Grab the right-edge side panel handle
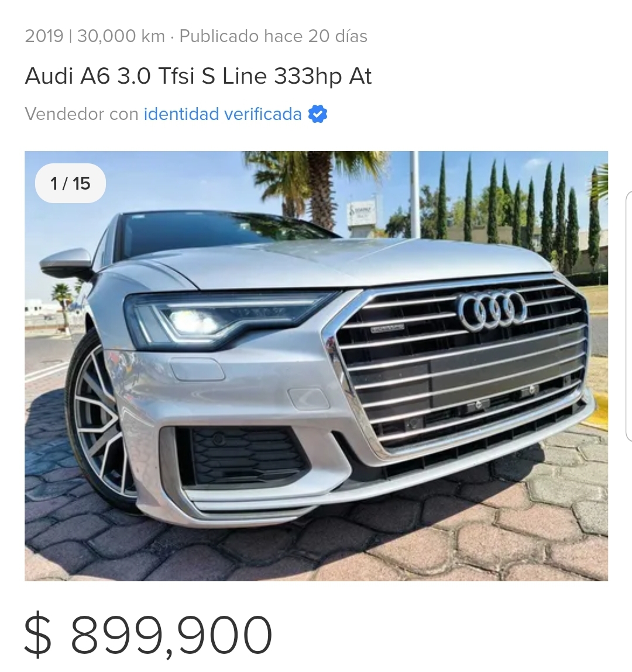The image size is (632, 672). tap(628, 316)
